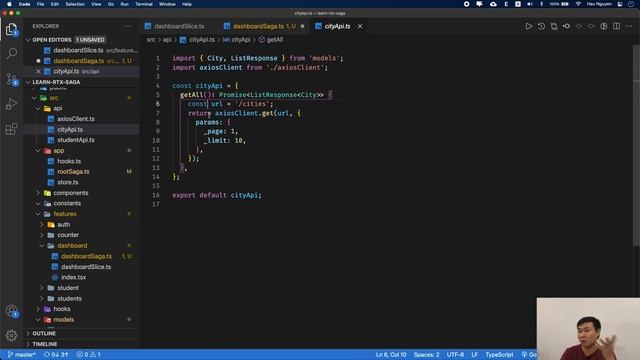The width and height of the screenshot is (640, 360).
Task: Change LF end of line sequence
Action: (x=474, y=355)
